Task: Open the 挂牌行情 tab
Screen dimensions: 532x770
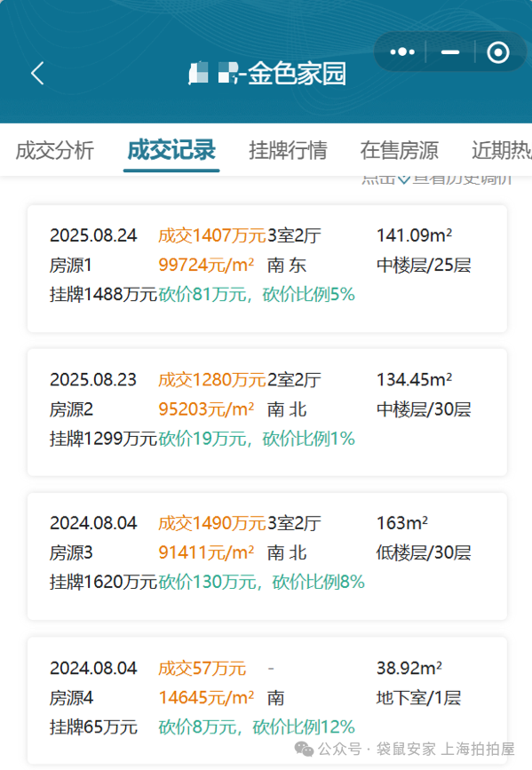Action: (x=288, y=150)
